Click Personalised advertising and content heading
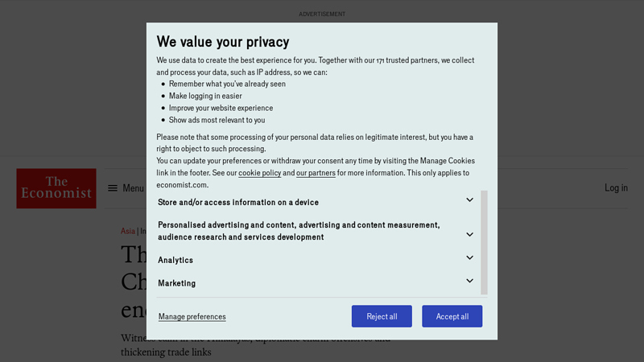Screen dimensions: 644x362 pyautogui.click(x=299, y=231)
